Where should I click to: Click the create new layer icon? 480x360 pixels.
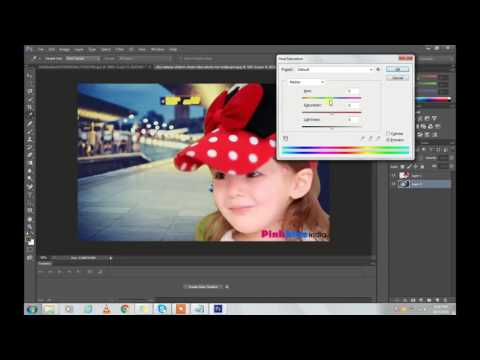pos(437,300)
